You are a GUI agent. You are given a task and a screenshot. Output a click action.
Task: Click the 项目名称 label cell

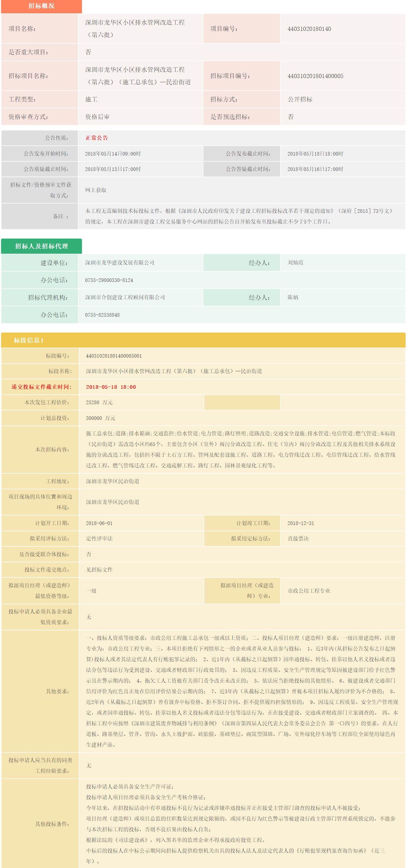39,29
